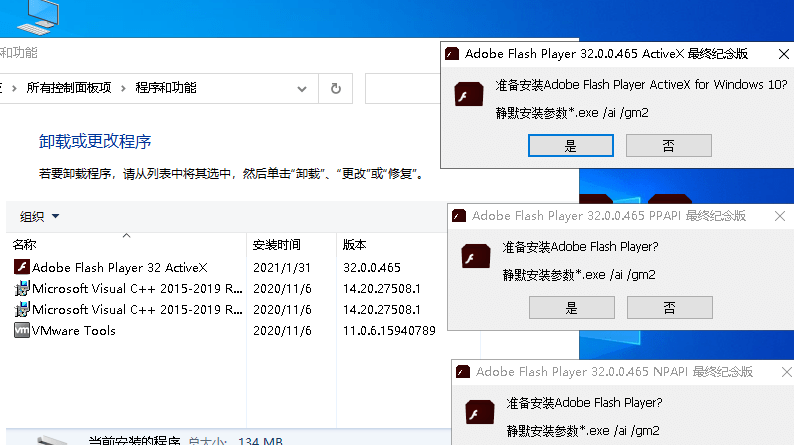Select second Microsoft Visual C++ 2015-2019 installer icon
The height and width of the screenshot is (445, 794).
pos(22,309)
